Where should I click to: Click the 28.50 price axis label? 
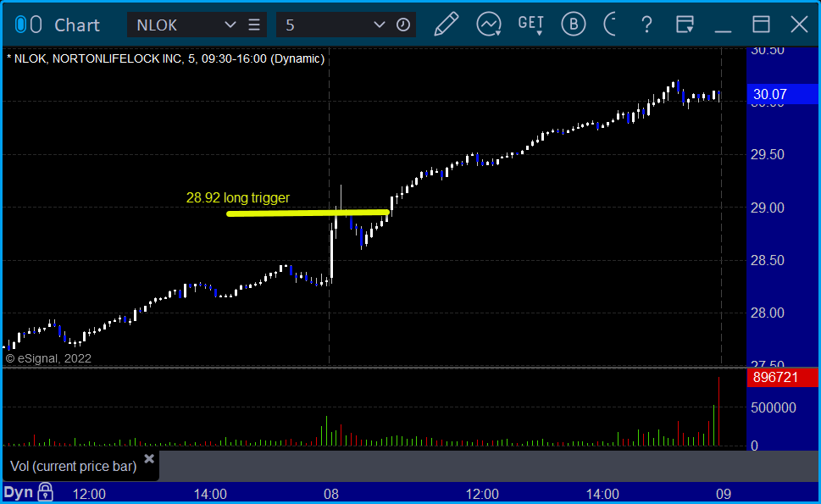768,261
